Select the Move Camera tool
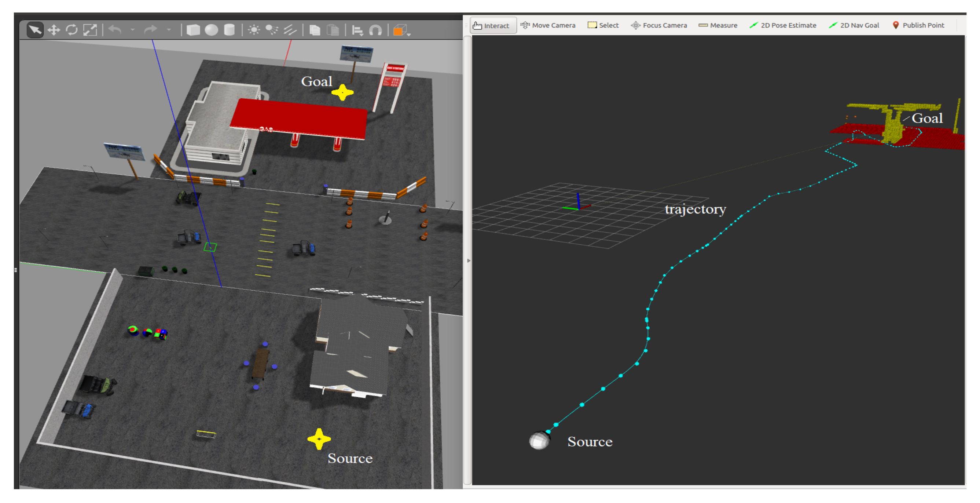The height and width of the screenshot is (503, 980). click(x=548, y=26)
